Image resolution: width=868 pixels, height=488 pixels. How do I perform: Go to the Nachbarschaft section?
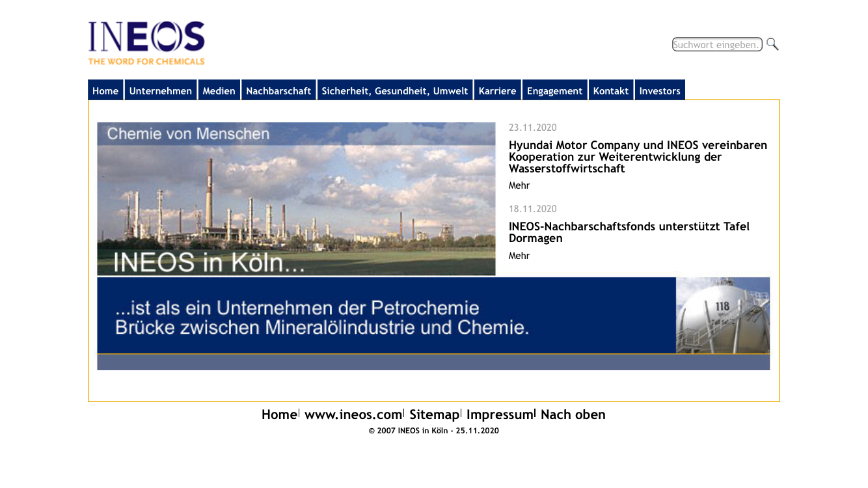278,90
